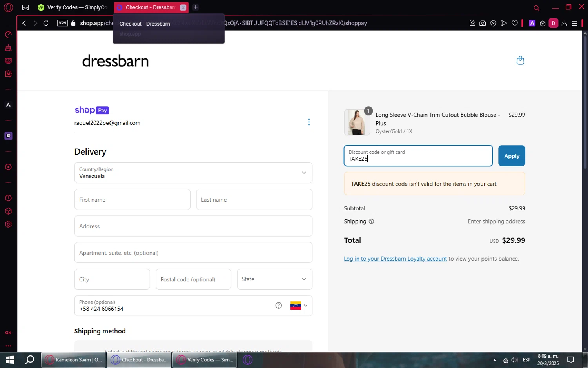Viewport: 588px width, 368px height.
Task: Click the tab search magnifier icon
Action: 537,8
